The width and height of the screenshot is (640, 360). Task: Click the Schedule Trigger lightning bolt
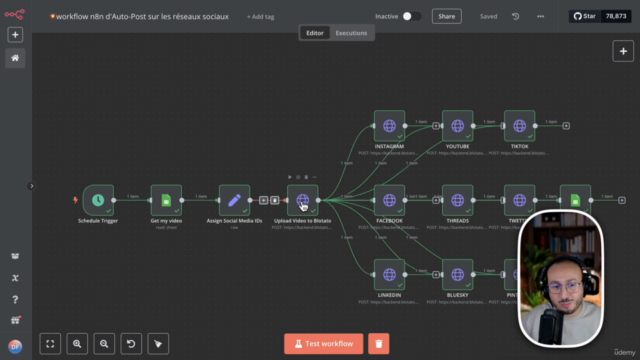[76, 200]
